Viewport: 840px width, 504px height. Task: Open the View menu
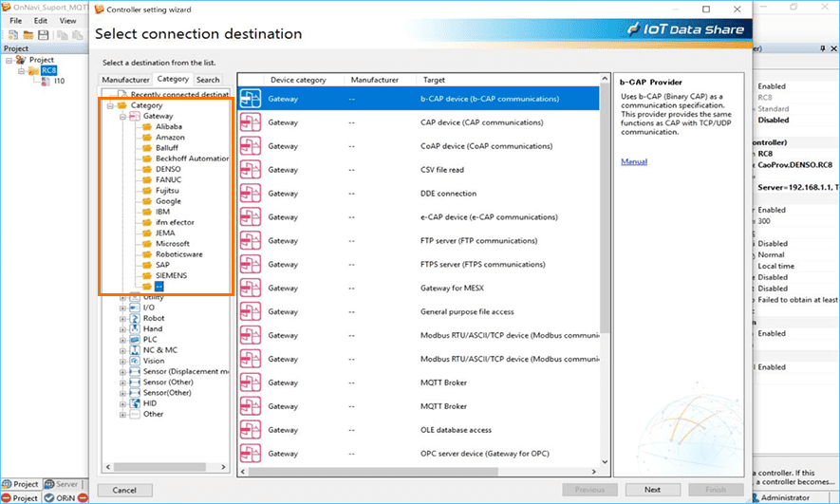pos(67,20)
